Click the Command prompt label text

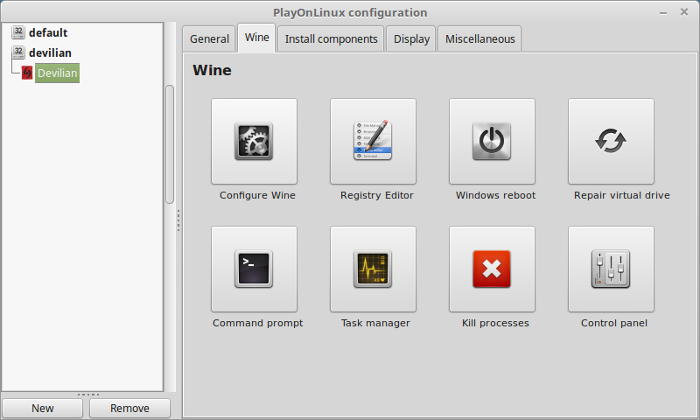(x=258, y=323)
